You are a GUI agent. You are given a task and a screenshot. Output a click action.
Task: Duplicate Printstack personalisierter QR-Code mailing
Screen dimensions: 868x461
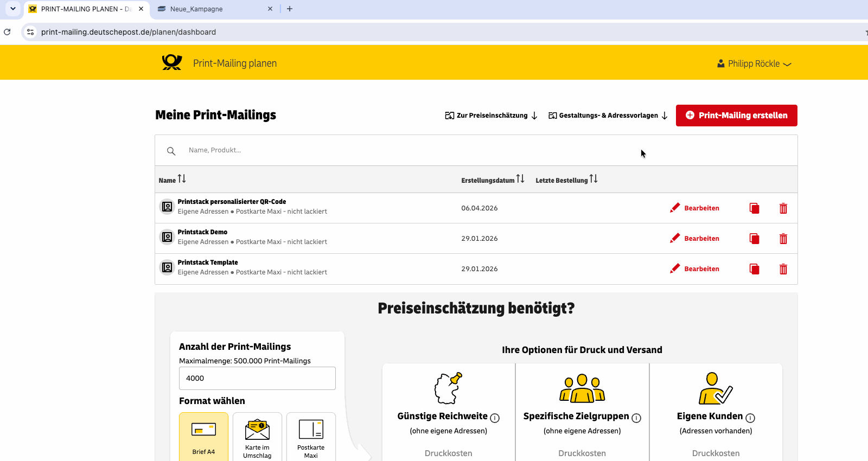click(x=754, y=208)
